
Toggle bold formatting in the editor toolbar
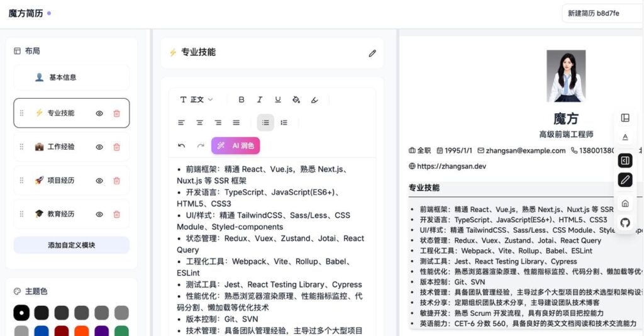click(241, 99)
